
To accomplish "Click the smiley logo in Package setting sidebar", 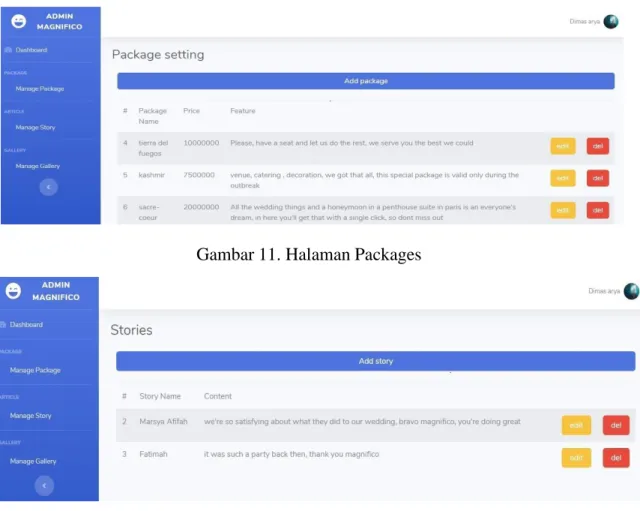I will (18, 21).
